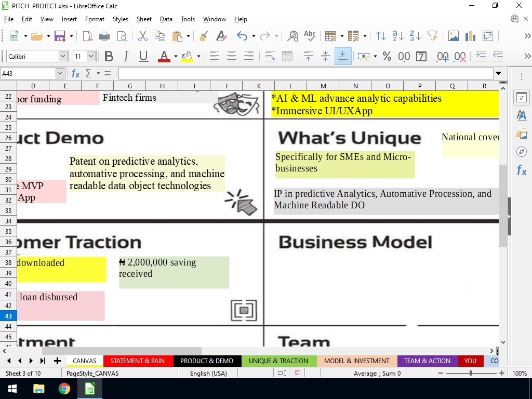Export directly as PDF
Viewport: 532px width, 399px height.
pos(87,36)
